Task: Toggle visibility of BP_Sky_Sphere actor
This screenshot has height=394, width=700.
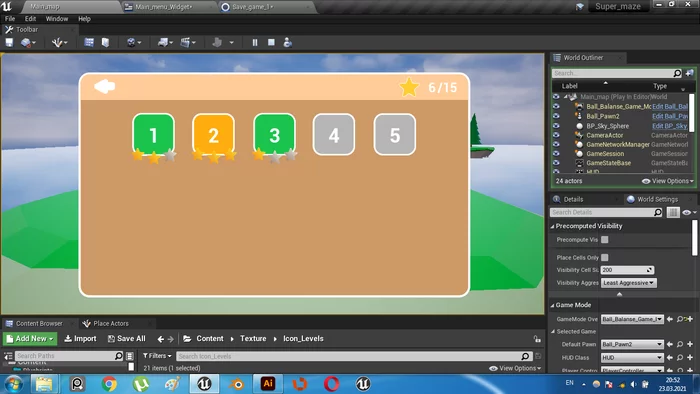Action: (x=556, y=126)
